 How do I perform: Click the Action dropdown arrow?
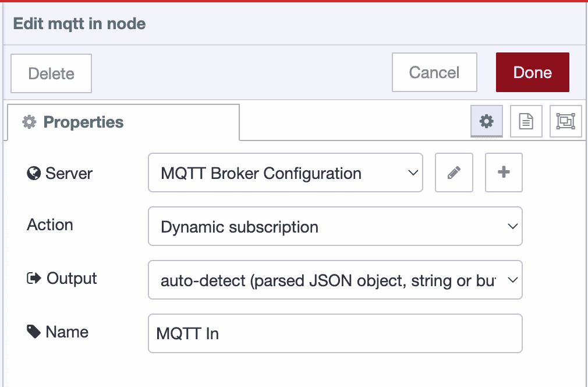[512, 226]
